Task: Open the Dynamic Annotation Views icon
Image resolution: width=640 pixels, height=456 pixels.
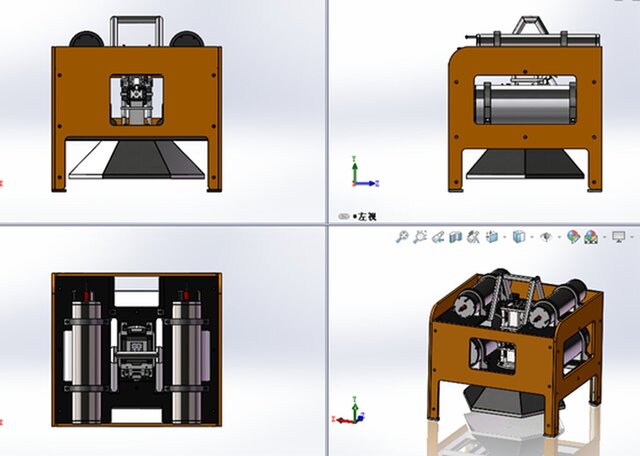Action: 473,237
